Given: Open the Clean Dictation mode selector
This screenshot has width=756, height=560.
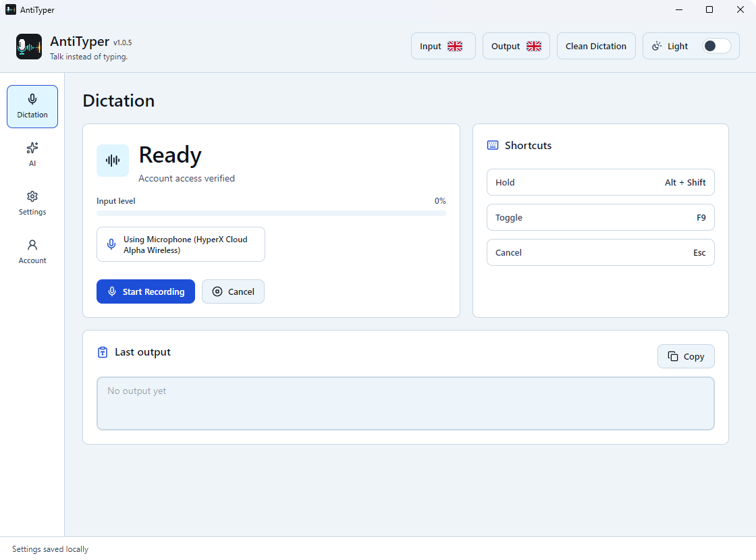Looking at the screenshot, I should (x=596, y=47).
